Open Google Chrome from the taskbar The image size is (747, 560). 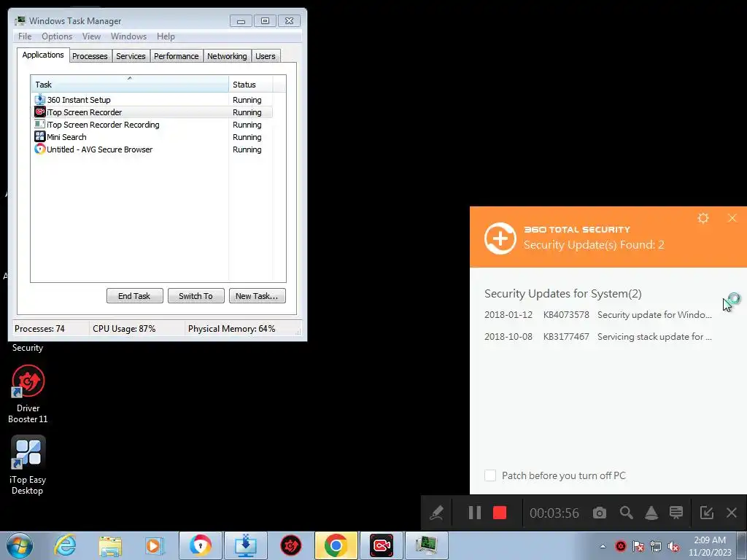click(x=336, y=545)
